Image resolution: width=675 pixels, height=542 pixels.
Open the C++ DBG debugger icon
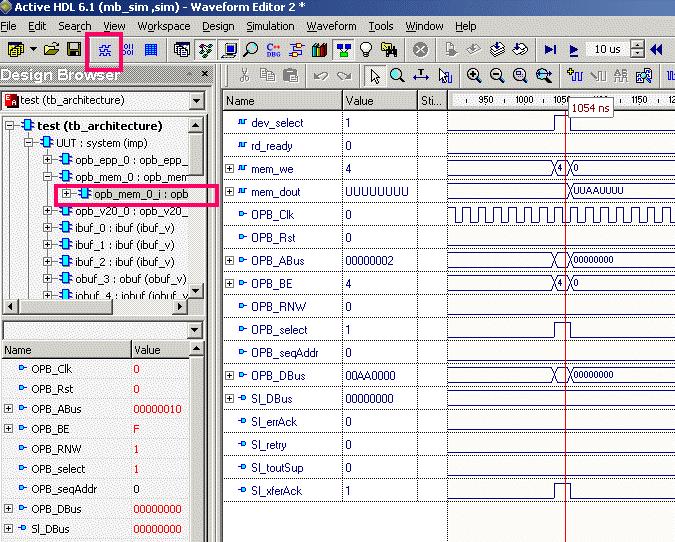coord(273,50)
